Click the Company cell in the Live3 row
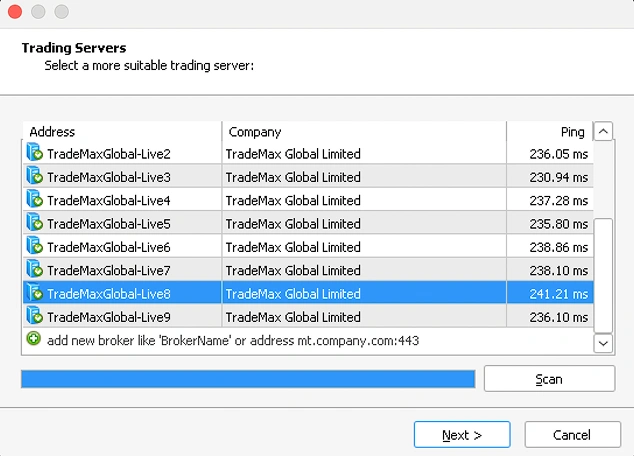 click(364, 177)
